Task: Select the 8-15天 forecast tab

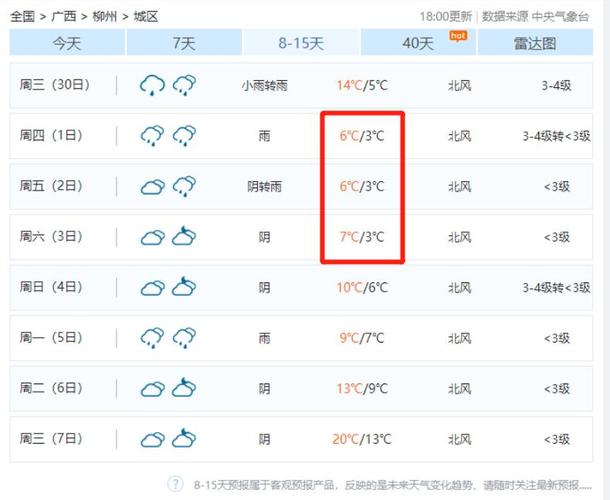Action: 301,42
